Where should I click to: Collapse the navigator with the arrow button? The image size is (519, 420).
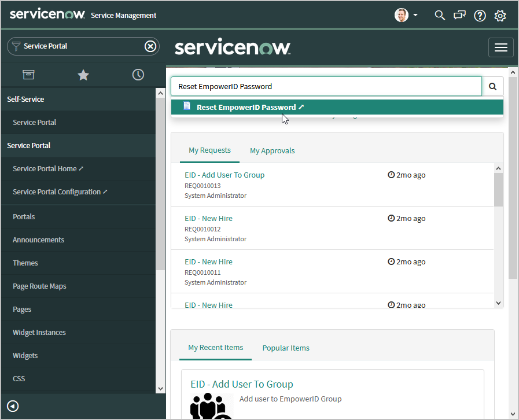[x=13, y=406]
